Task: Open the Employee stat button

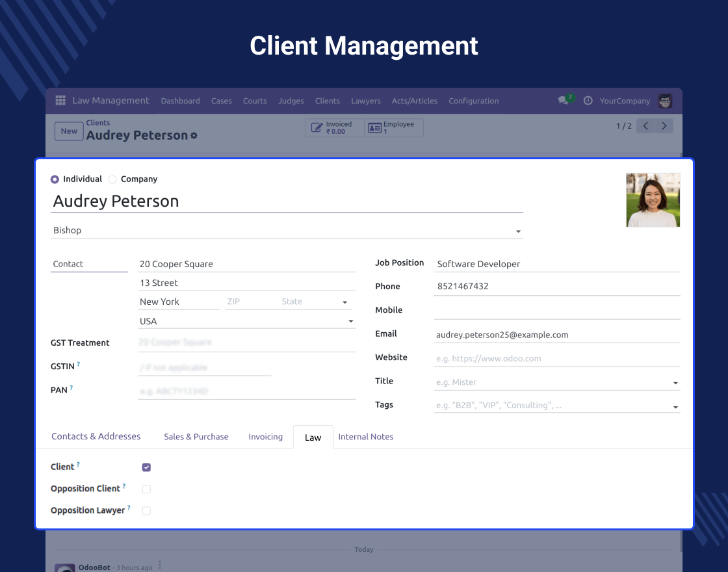Action: (x=394, y=127)
